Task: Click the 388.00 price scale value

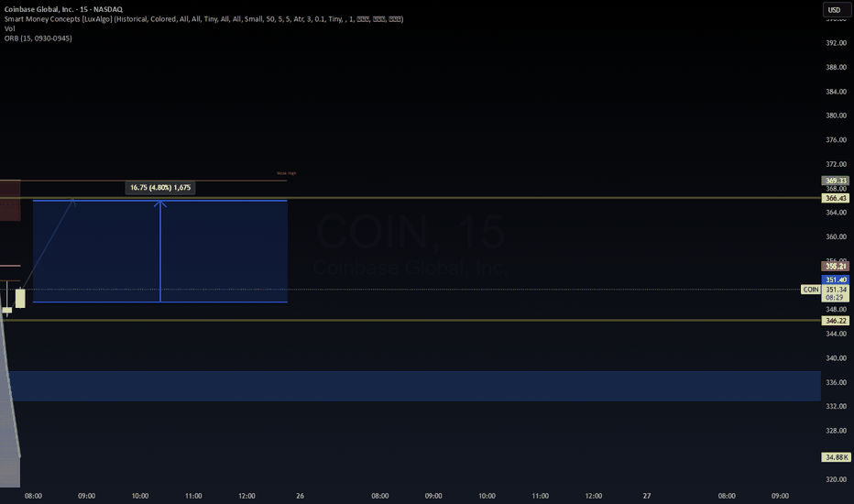Action: click(836, 67)
